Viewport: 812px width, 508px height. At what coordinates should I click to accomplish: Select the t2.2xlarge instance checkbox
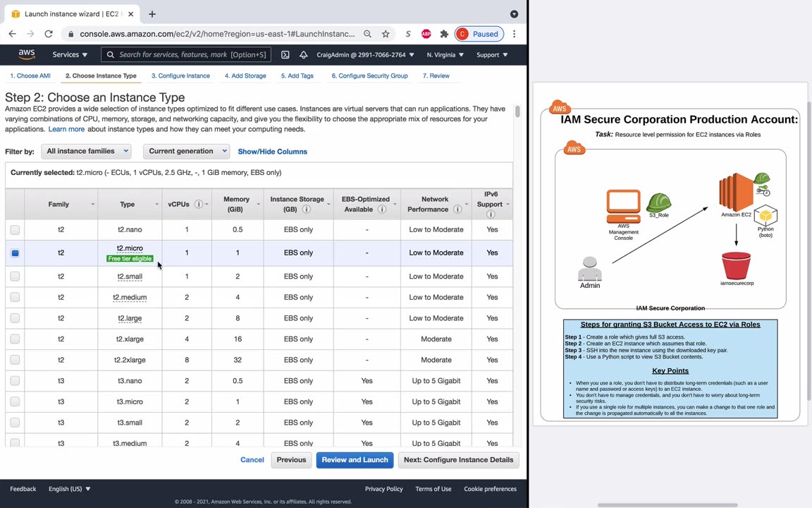pos(15,360)
